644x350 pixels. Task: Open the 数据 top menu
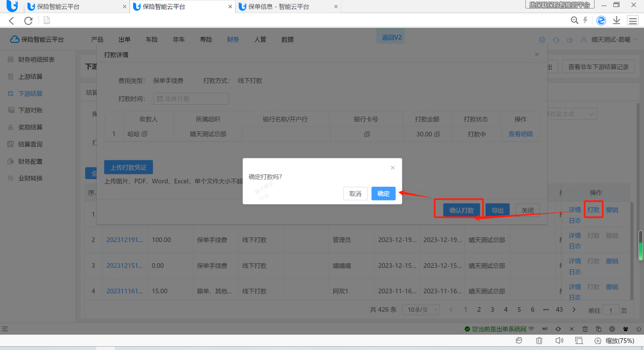(x=287, y=40)
